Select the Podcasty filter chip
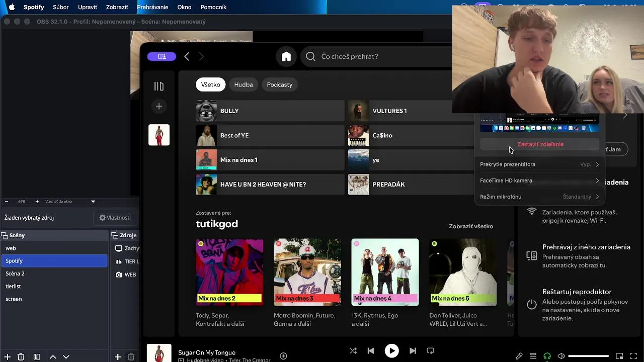644x362 pixels. point(280,84)
